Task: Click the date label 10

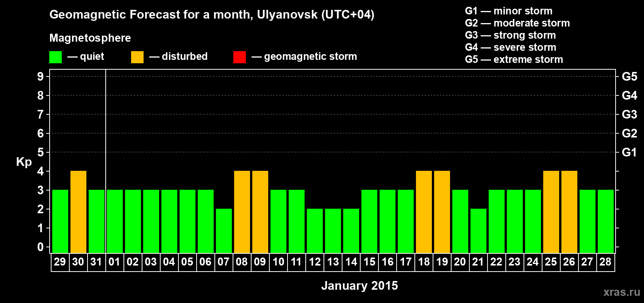Action: coord(278,262)
